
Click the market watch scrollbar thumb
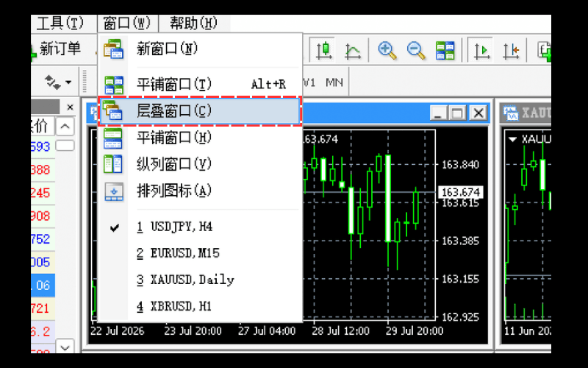coord(65,146)
